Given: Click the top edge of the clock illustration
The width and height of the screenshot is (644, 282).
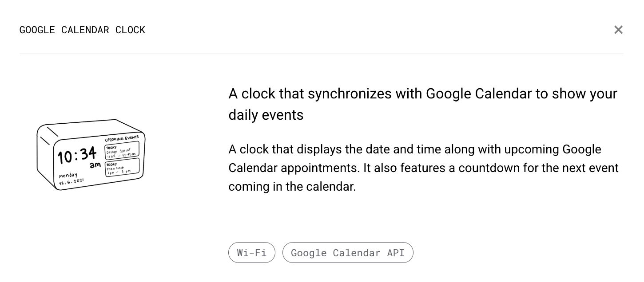Looking at the screenshot, I should [x=89, y=123].
